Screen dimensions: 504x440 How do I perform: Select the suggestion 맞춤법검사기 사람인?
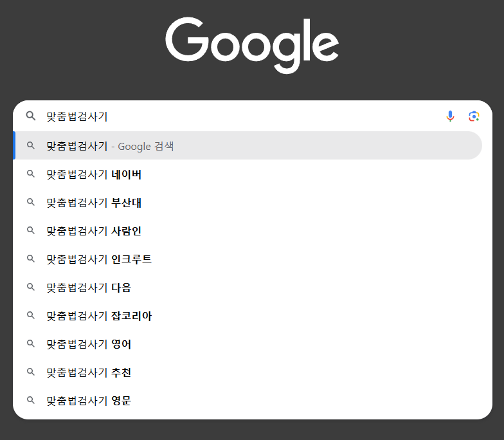point(248,230)
